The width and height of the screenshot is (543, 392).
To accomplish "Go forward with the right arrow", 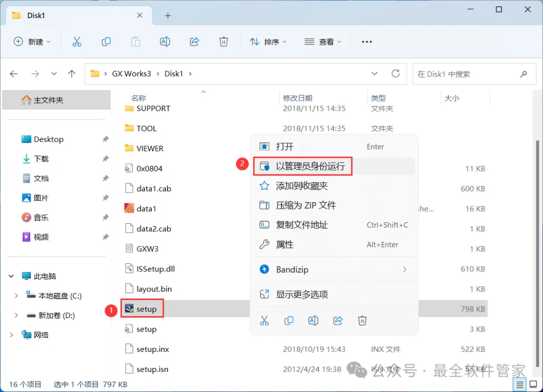I will (x=35, y=74).
